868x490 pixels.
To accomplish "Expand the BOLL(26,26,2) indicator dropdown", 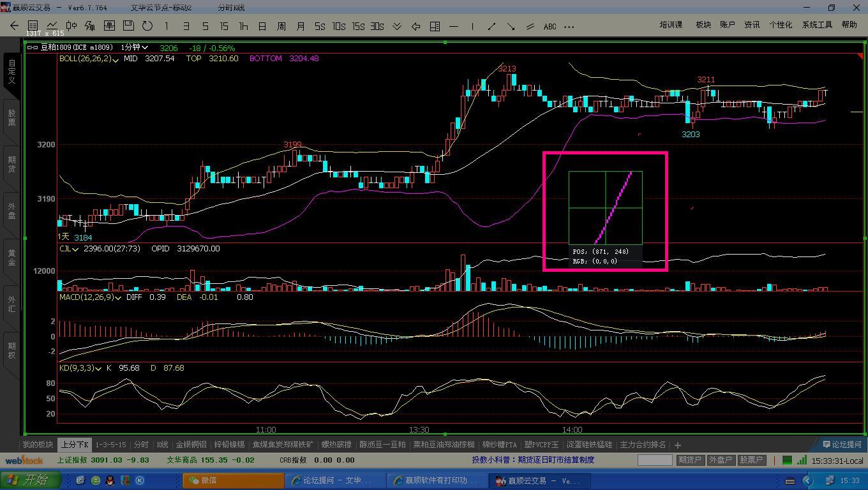I will (x=116, y=59).
